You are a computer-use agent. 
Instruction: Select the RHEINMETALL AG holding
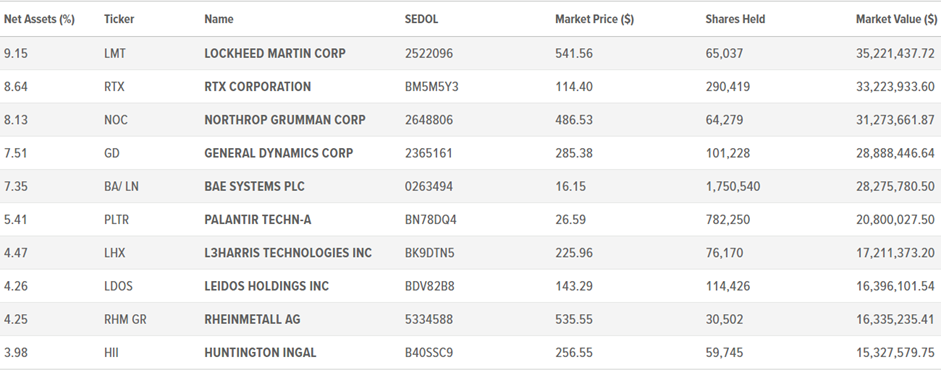pos(252,320)
